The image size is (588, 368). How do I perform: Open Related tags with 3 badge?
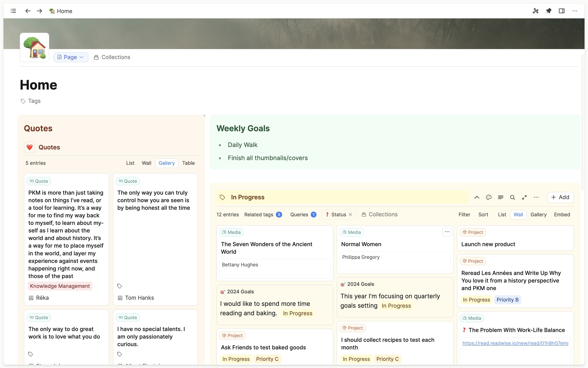(x=263, y=215)
